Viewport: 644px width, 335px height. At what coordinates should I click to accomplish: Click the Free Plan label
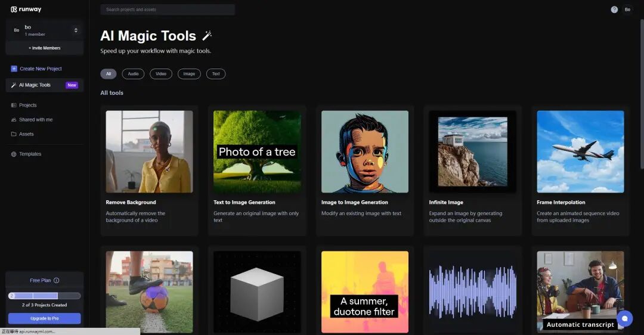(x=41, y=280)
